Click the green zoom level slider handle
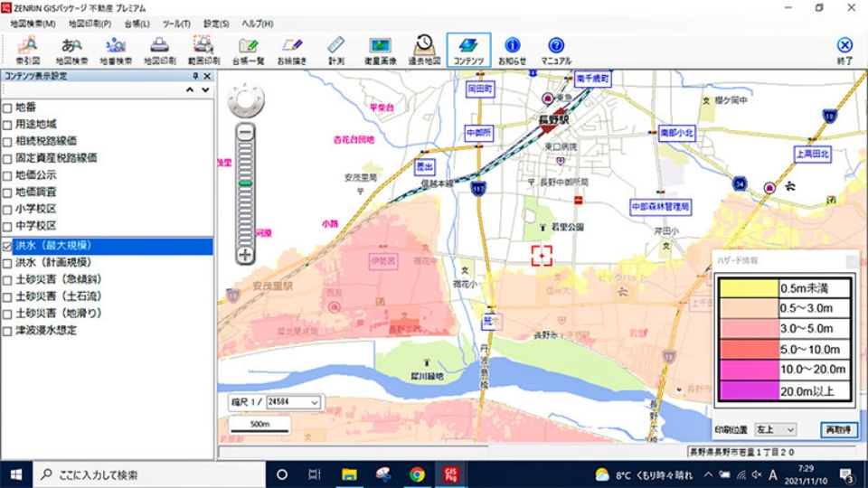The width and height of the screenshot is (868, 488). pyautogui.click(x=245, y=183)
